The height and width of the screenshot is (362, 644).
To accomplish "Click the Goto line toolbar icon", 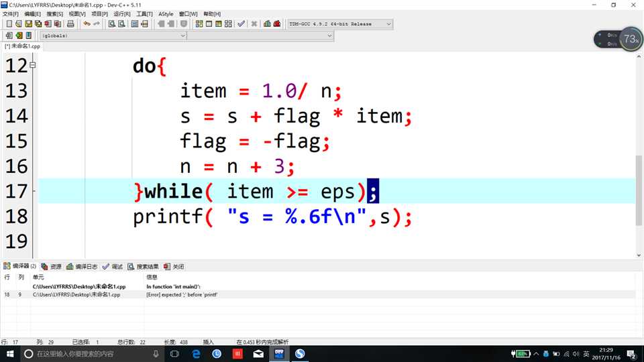I will [145, 24].
